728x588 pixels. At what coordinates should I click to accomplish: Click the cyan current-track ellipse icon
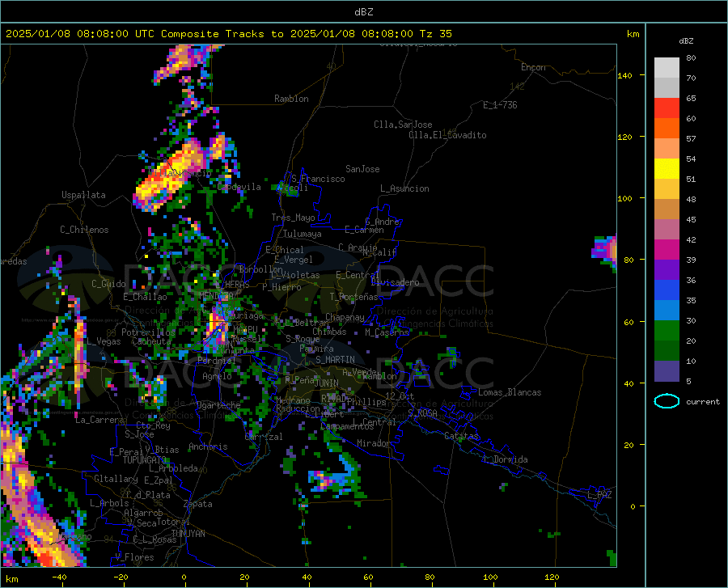pyautogui.click(x=667, y=401)
